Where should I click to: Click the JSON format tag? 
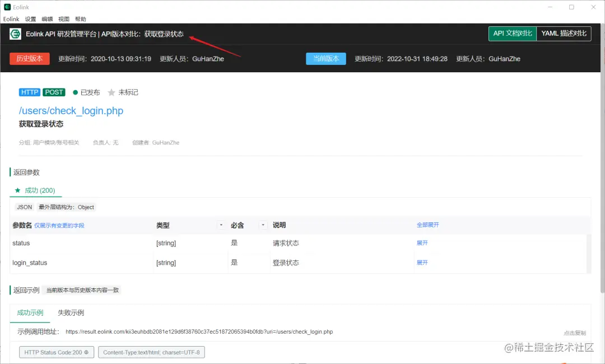pyautogui.click(x=24, y=207)
